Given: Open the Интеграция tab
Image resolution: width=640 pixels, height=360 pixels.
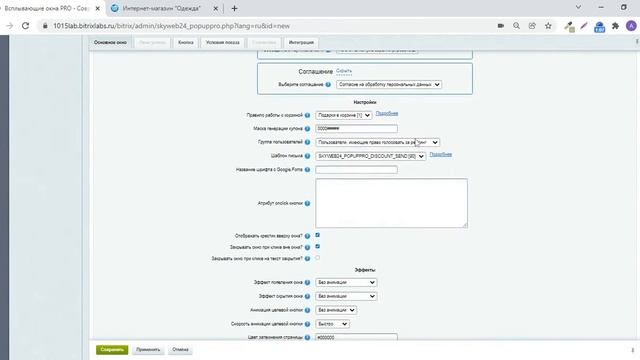Looking at the screenshot, I should [x=301, y=42].
